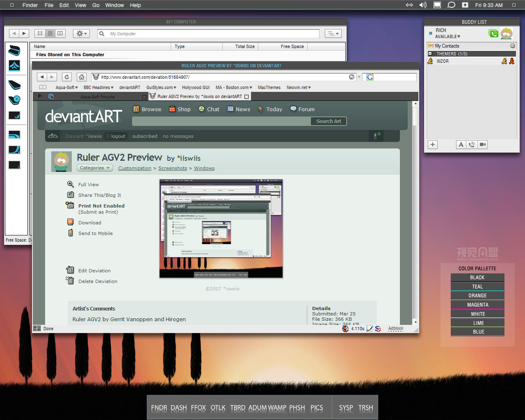The width and height of the screenshot is (525, 420).
Task: Select the MAGENTA color palette option
Action: [477, 305]
